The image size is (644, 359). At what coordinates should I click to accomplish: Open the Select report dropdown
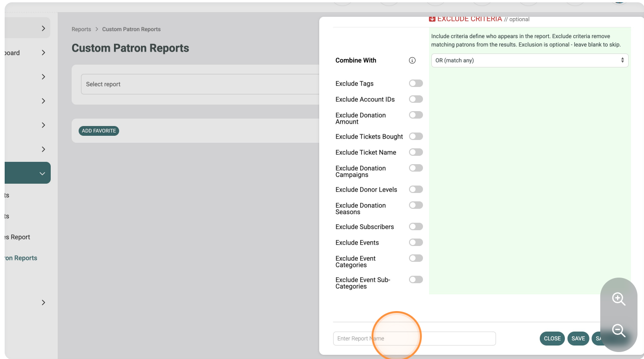coord(200,84)
